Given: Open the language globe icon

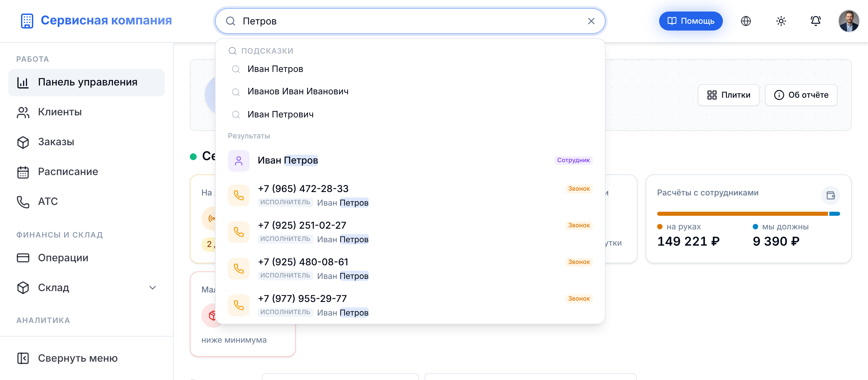Looking at the screenshot, I should pyautogui.click(x=746, y=21).
